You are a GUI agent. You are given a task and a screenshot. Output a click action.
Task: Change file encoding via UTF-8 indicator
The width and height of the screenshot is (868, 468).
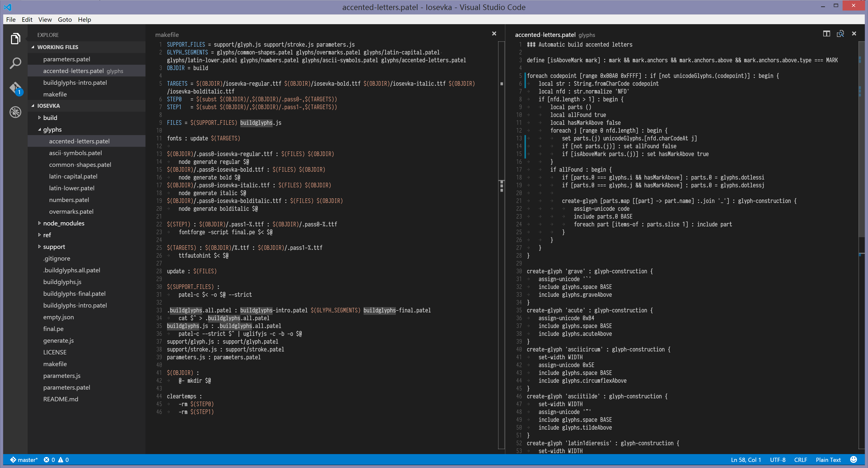pyautogui.click(x=778, y=460)
